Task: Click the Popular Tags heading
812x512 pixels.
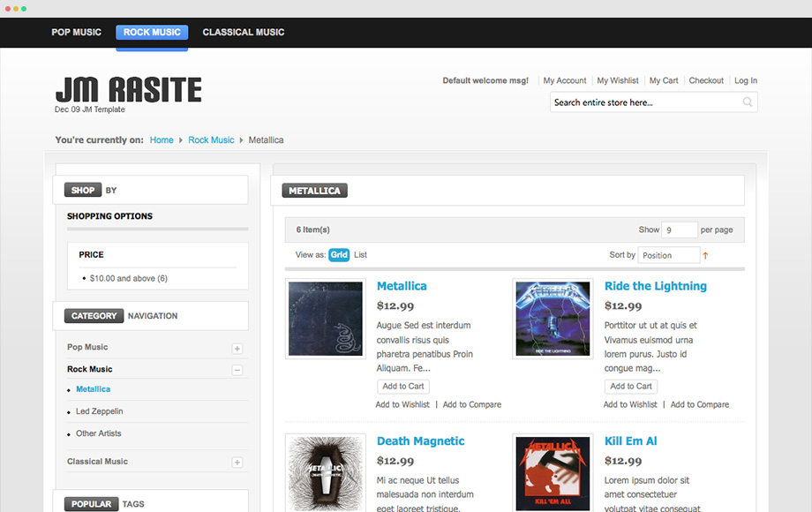Action: 104,504
